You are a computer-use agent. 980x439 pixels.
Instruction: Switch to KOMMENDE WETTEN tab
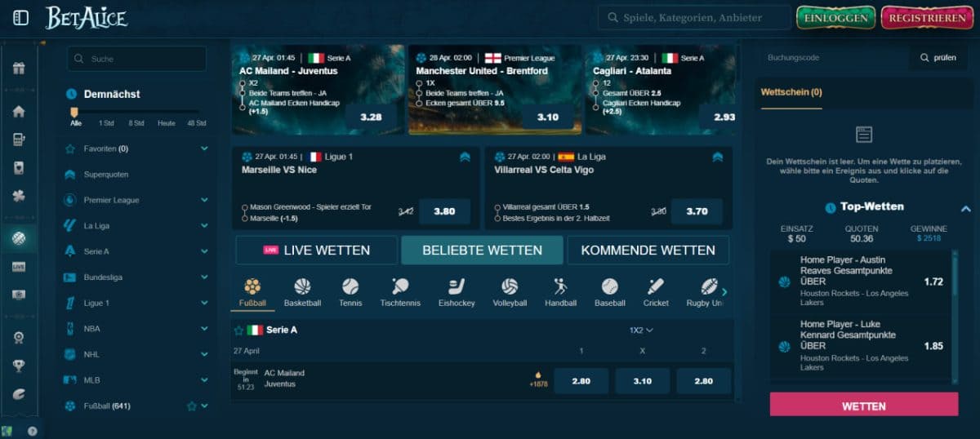pyautogui.click(x=648, y=251)
